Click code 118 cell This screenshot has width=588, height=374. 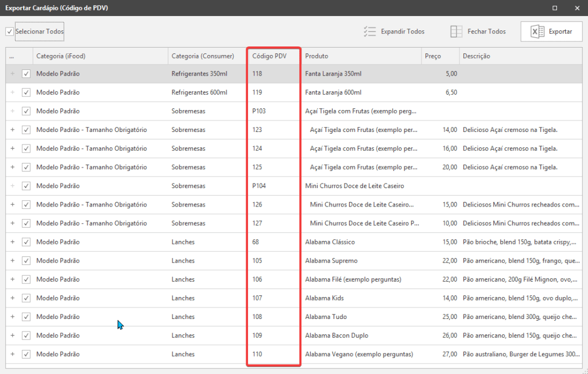pyautogui.click(x=274, y=74)
